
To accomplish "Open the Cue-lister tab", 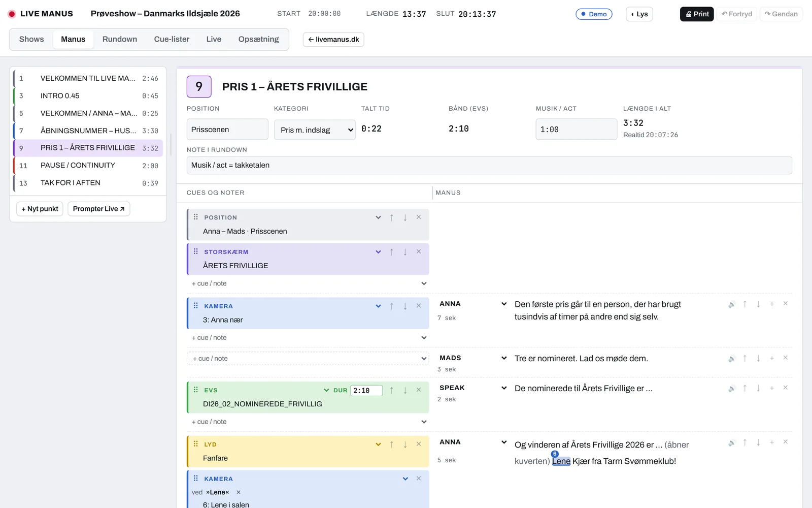I will [x=172, y=39].
